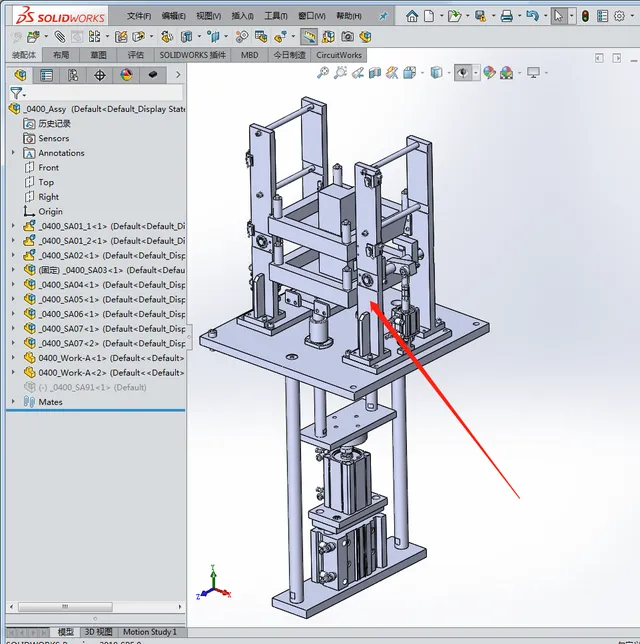This screenshot has width=640, height=644.
Task: Click the Assembly Features icon
Action: point(186,37)
